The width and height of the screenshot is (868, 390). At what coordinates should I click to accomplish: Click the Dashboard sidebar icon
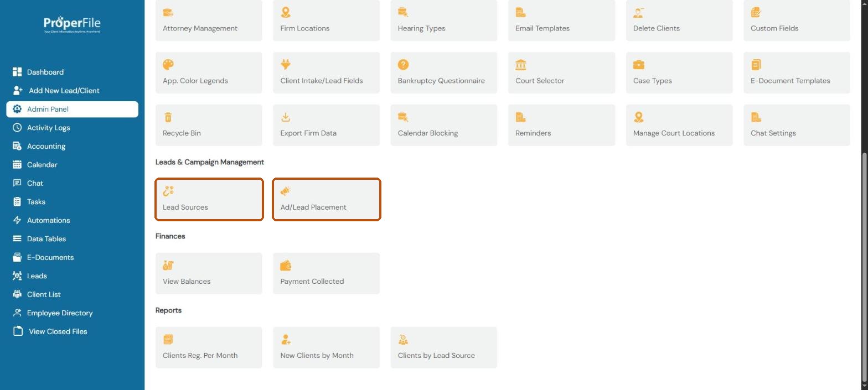coord(17,72)
